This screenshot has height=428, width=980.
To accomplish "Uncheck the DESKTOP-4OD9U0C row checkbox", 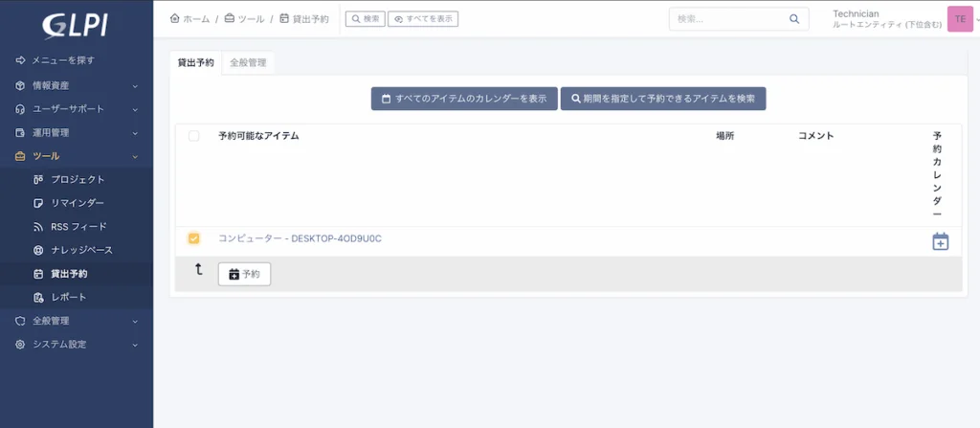I will pos(193,238).
